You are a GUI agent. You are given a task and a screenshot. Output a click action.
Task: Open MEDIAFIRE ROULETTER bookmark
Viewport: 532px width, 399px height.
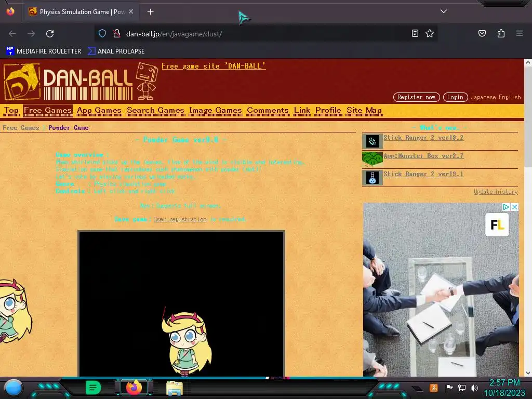pos(44,51)
